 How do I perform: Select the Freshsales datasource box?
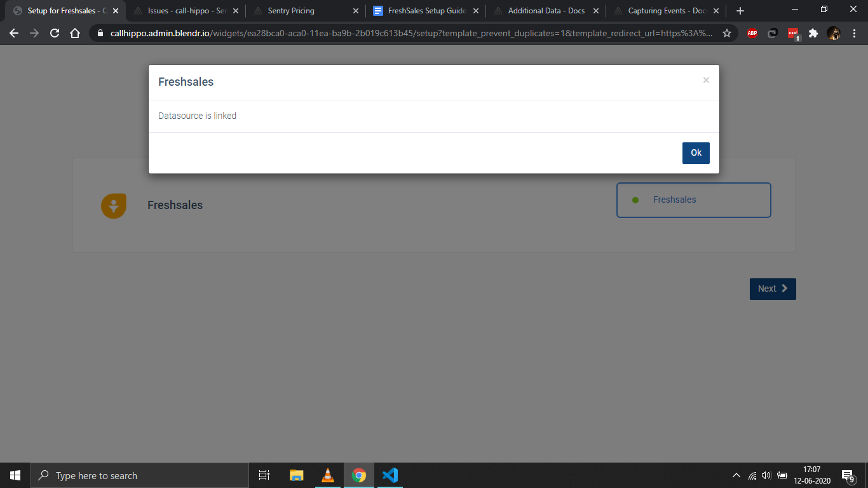[694, 200]
